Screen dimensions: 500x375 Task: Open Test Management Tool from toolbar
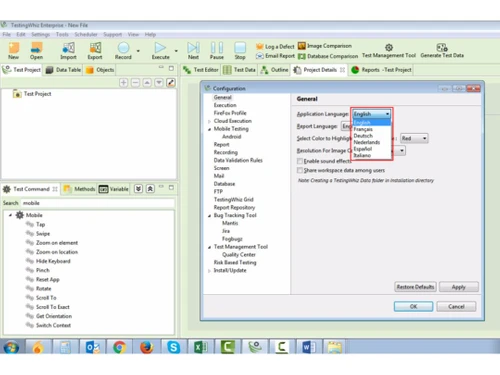(x=389, y=51)
